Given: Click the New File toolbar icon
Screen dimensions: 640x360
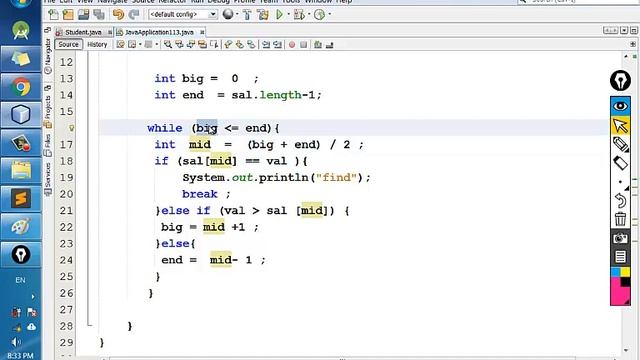Looking at the screenshot, I should 53,15.
